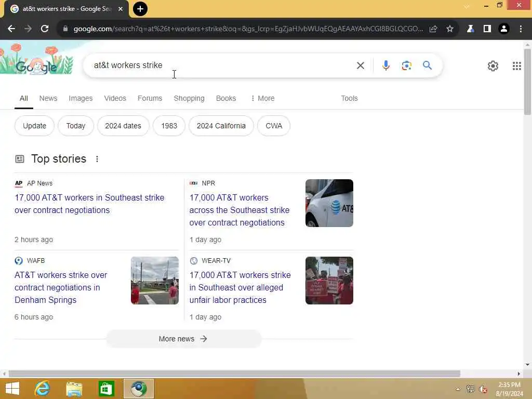This screenshot has height=399, width=532.
Task: Share this page via address bar icon
Action: tap(433, 29)
